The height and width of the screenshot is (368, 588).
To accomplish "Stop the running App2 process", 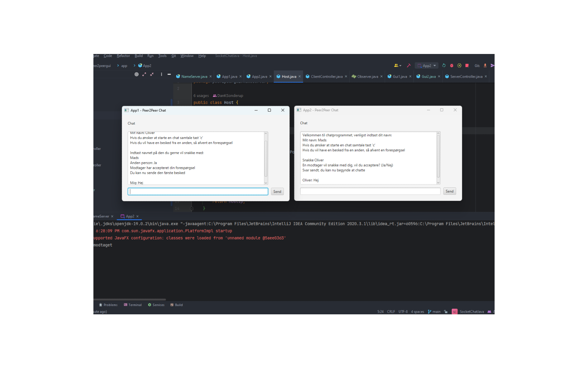I will click(467, 66).
